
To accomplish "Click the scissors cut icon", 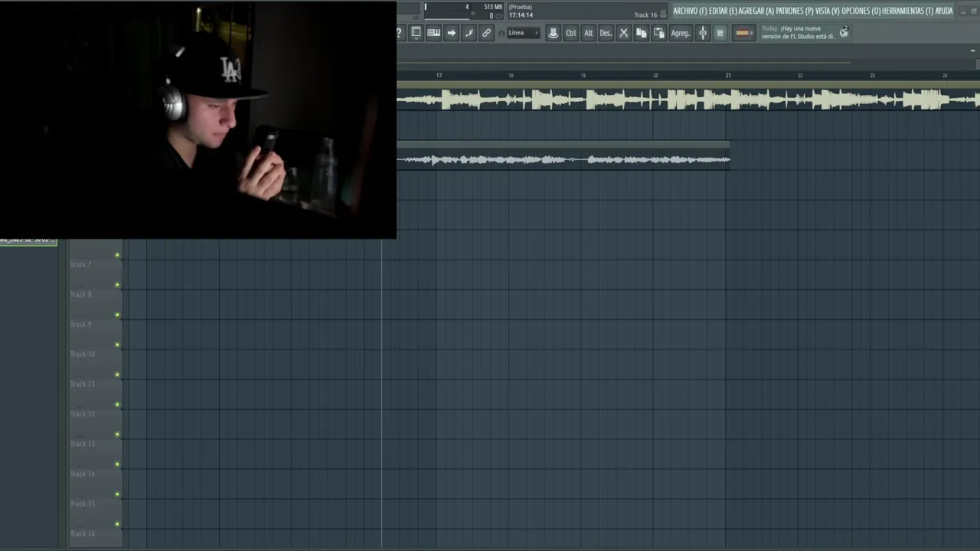I will (623, 33).
